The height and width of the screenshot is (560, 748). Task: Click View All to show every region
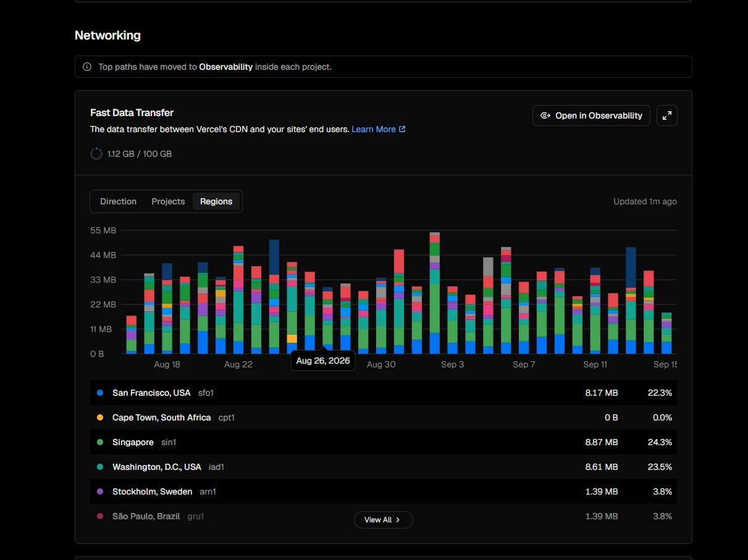pyautogui.click(x=383, y=520)
